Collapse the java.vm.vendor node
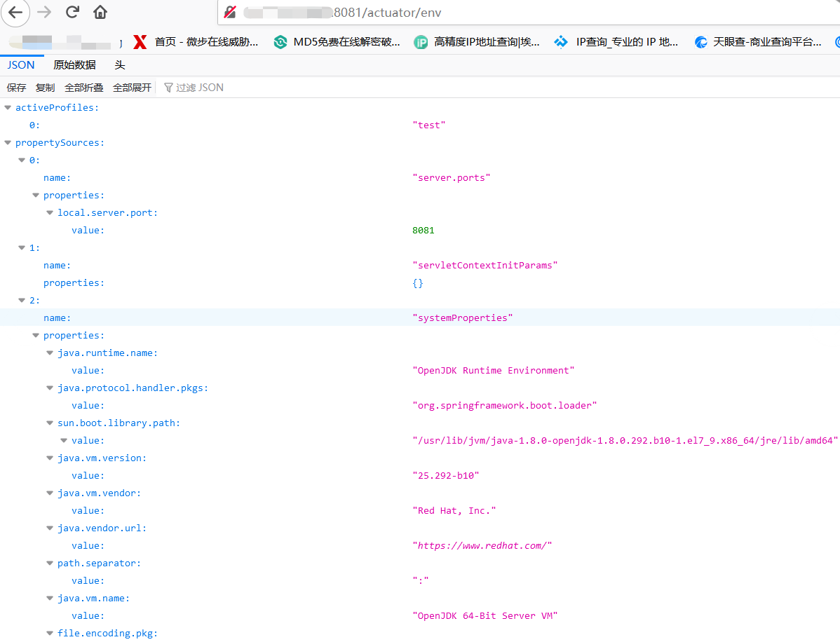 (x=50, y=493)
